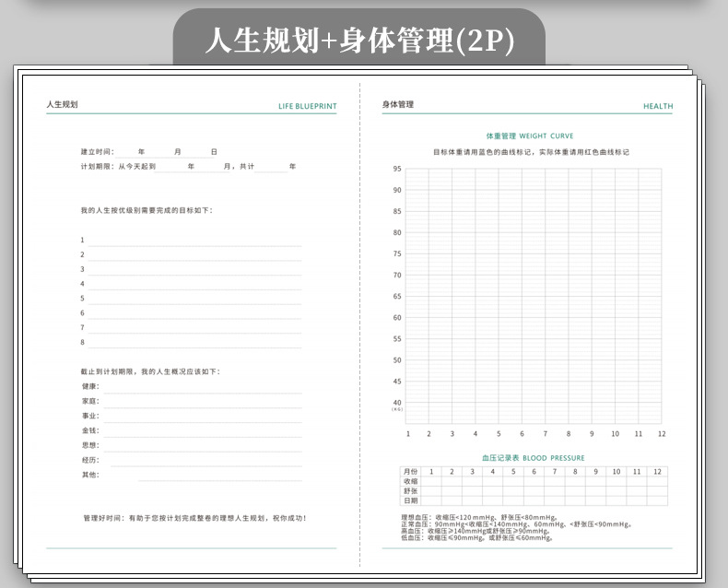This screenshot has width=728, height=588.
Task: Click month 6 below the weight curve grid
Action: 522,434
